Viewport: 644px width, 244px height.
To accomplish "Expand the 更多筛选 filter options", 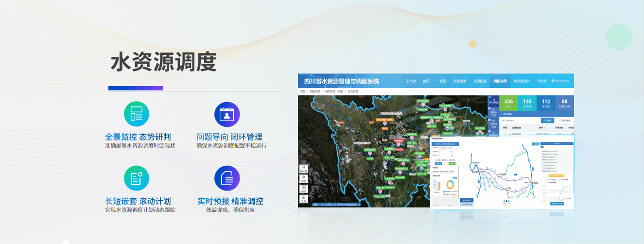I will (x=564, y=120).
